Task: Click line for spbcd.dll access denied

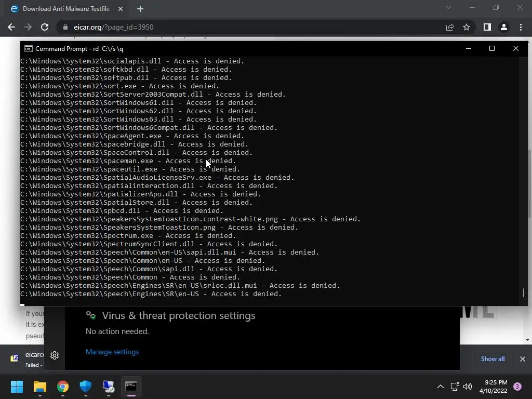Action: [x=122, y=211]
